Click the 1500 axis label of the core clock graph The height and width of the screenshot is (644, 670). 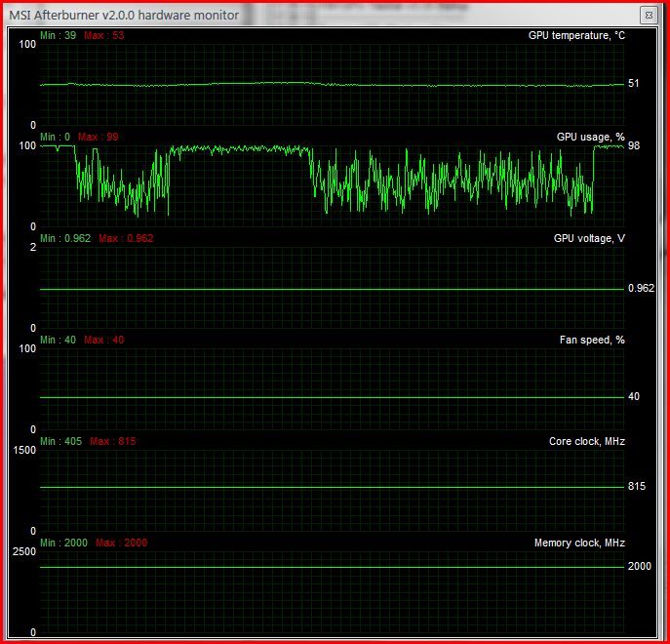(x=24, y=450)
